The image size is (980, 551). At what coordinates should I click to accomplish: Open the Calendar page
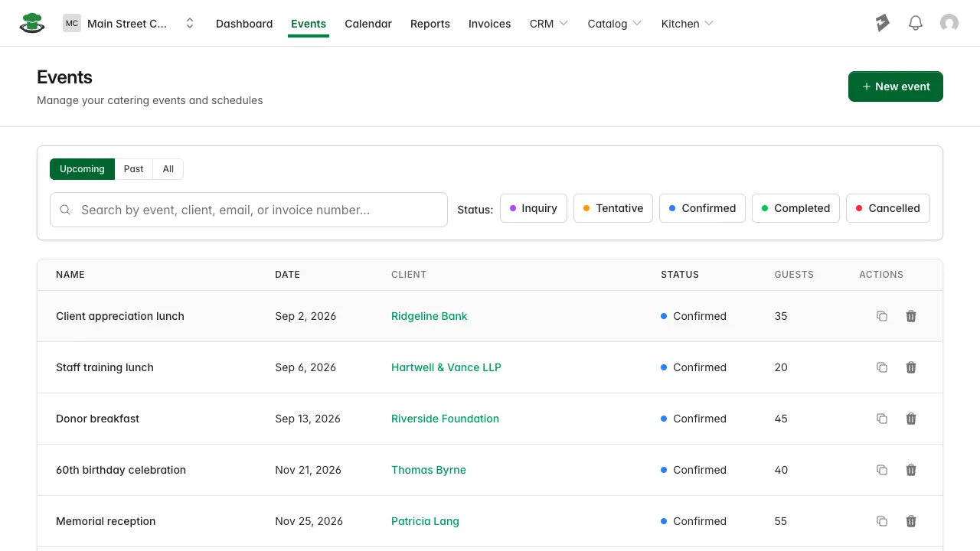tap(368, 24)
